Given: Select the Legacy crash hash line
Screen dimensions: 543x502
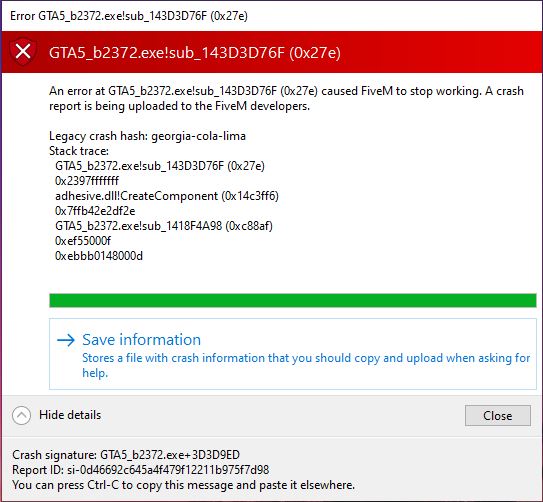Looking at the screenshot, I should pyautogui.click(x=147, y=136).
